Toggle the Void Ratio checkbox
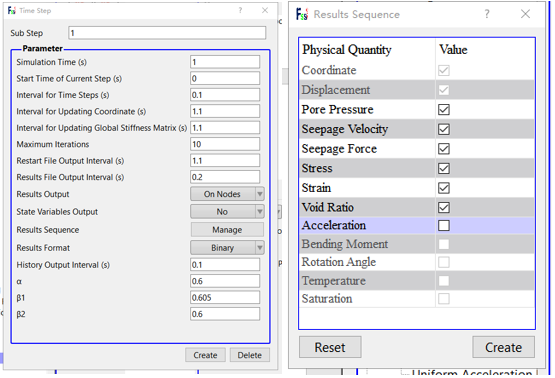The height and width of the screenshot is (378, 555). (x=444, y=207)
